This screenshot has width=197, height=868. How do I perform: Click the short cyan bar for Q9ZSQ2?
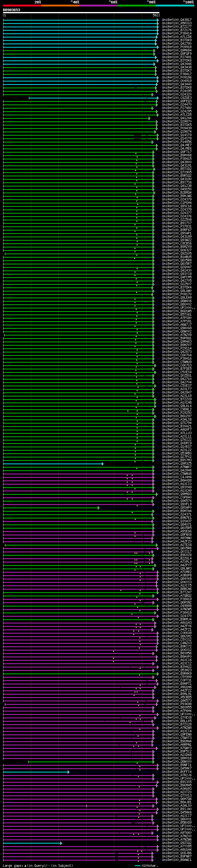coord(33,843)
